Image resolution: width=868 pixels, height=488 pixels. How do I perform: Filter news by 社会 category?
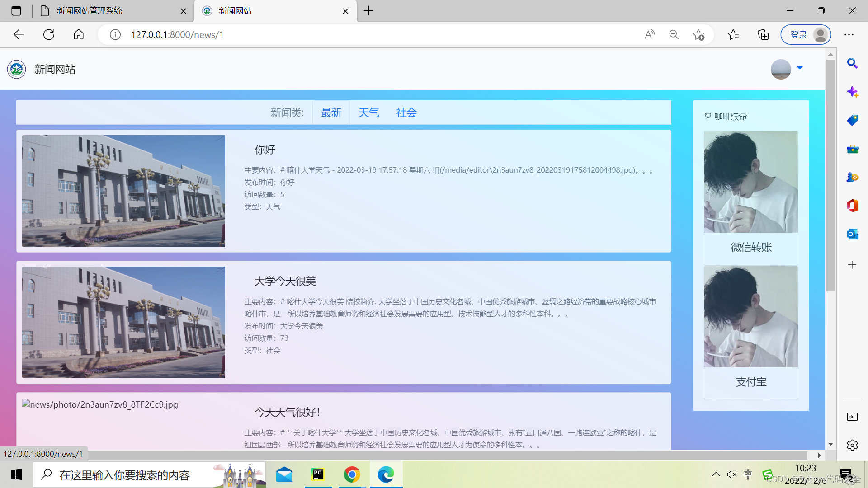[406, 113]
